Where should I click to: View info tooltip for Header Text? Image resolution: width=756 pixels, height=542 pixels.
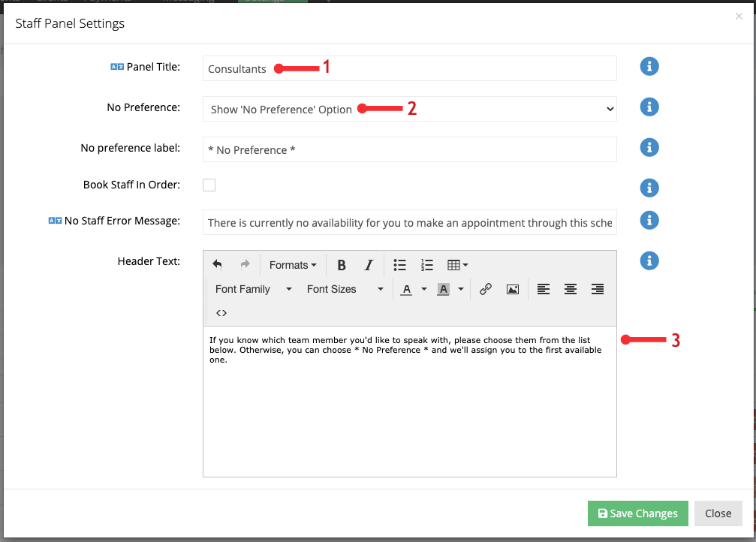click(649, 260)
